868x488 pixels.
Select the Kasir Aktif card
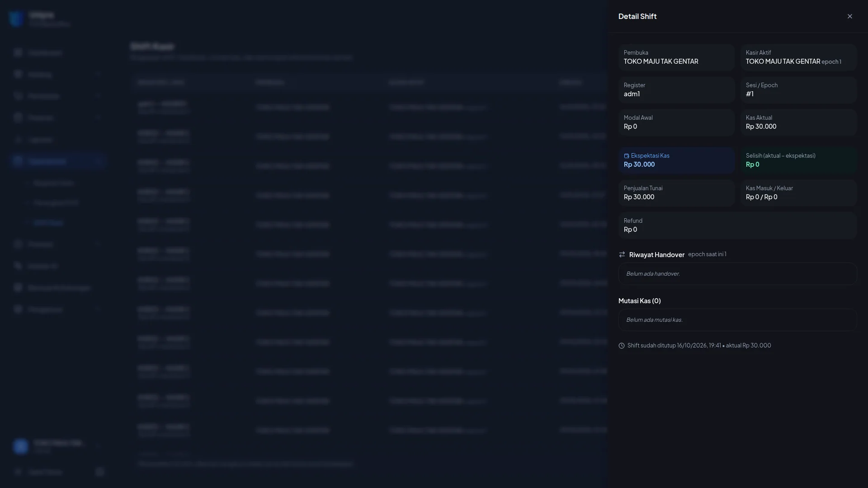798,57
